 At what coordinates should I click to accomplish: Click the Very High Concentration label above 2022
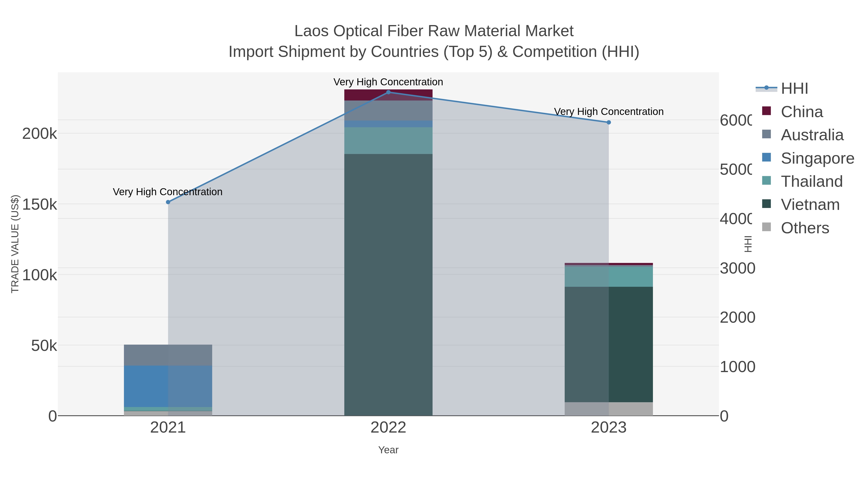coord(388,82)
